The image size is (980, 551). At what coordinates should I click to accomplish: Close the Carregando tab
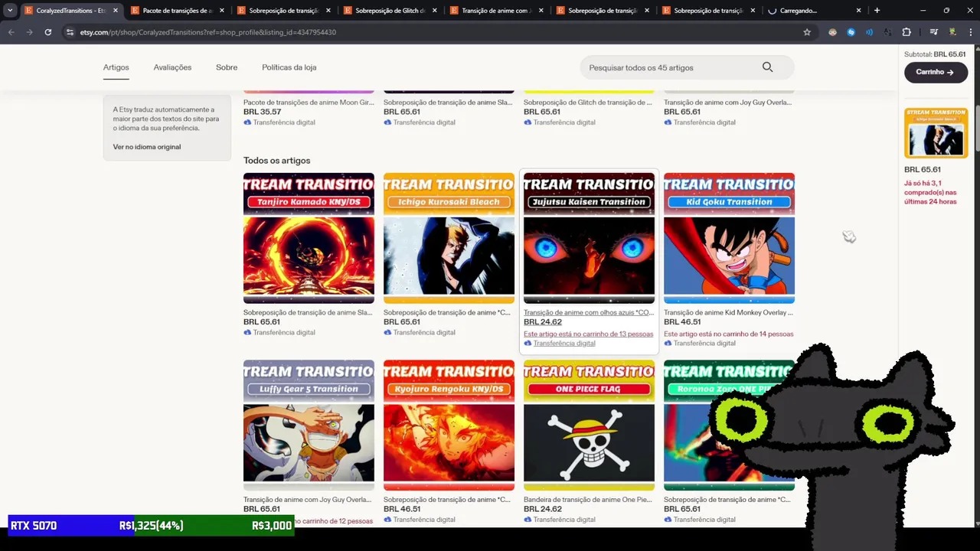click(x=858, y=11)
